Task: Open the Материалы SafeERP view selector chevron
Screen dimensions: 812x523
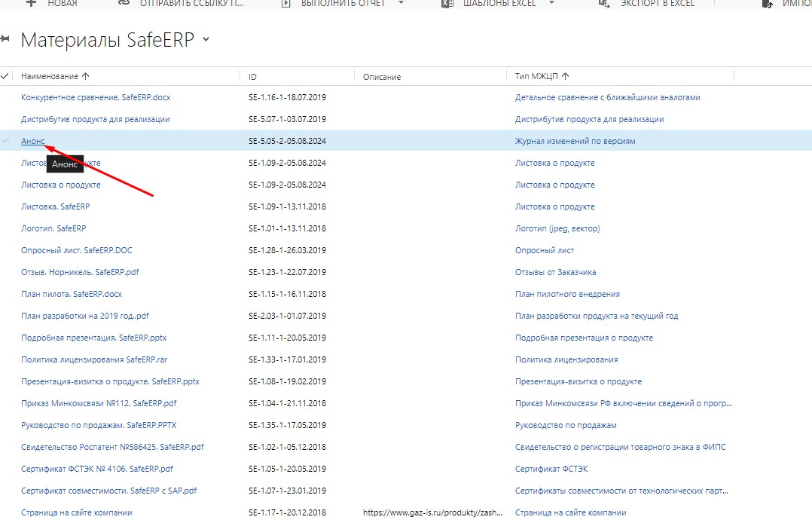Action: 206,39
